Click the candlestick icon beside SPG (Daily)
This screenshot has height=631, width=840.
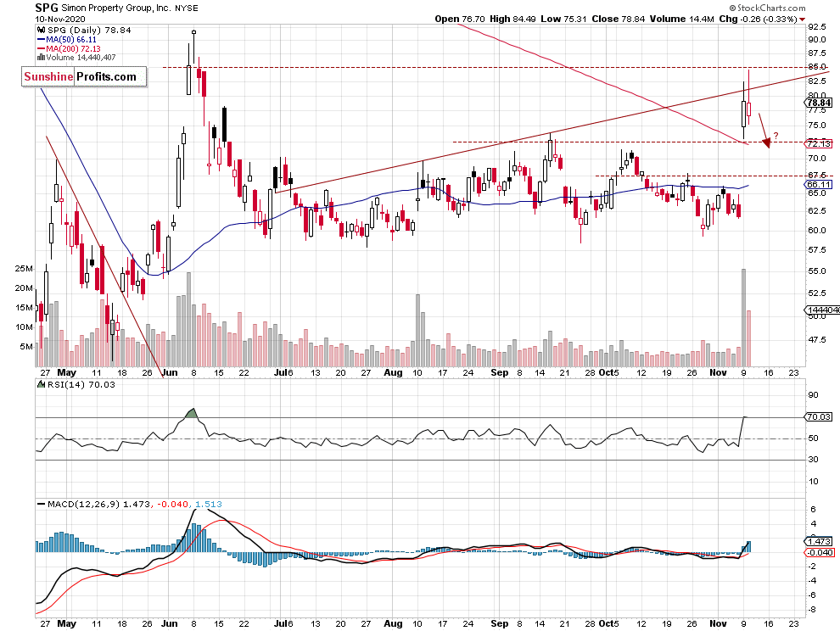(42, 30)
